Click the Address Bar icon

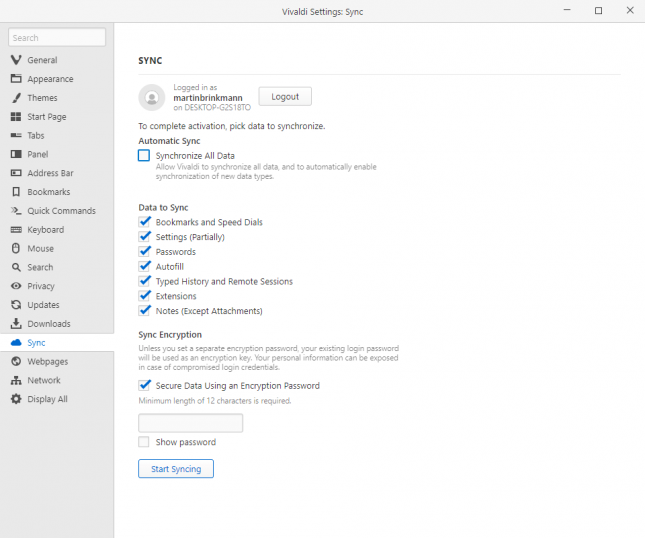16,173
